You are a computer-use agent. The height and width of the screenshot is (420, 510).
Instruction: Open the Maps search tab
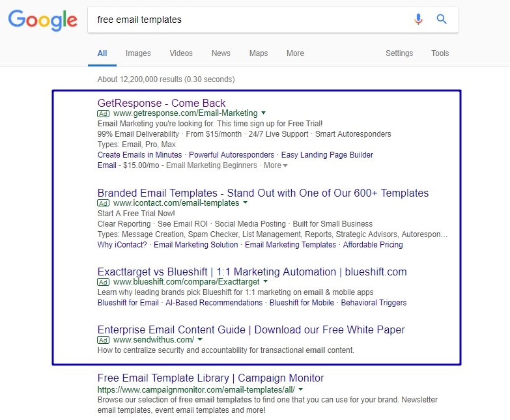(x=259, y=53)
